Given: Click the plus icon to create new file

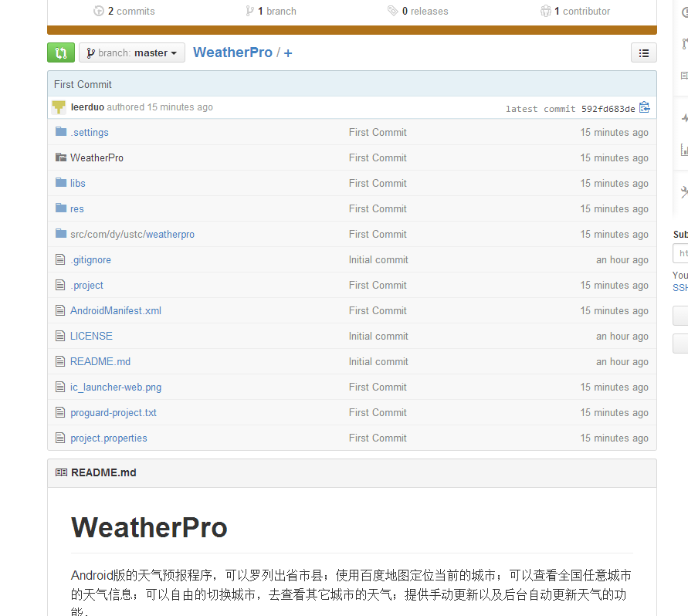Looking at the screenshot, I should 288,53.
